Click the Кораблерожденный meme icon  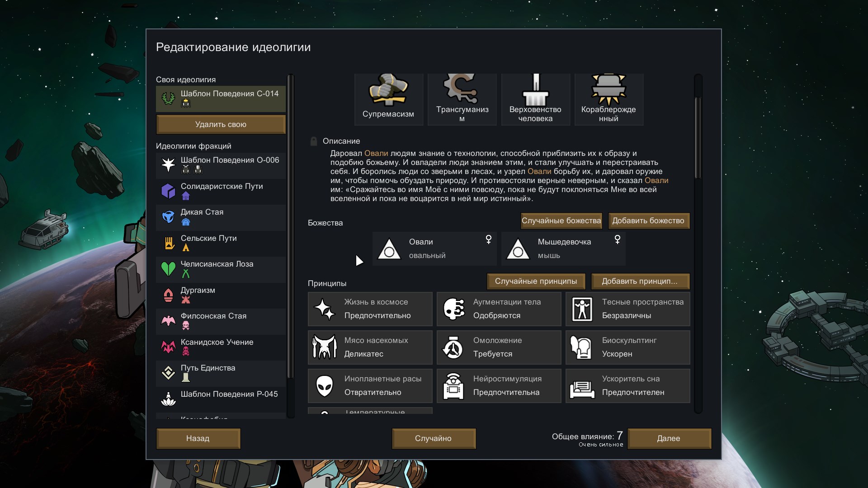[x=608, y=89]
